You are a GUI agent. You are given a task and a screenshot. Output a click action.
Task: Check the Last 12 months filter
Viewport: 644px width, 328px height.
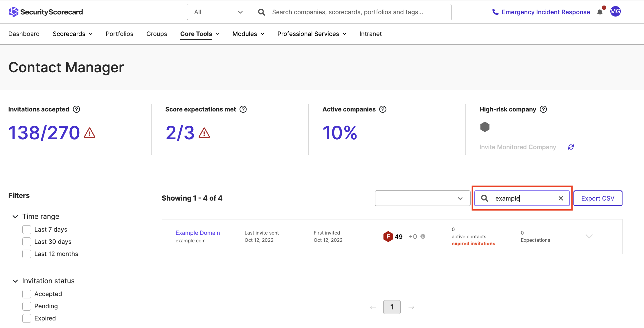pyautogui.click(x=27, y=254)
